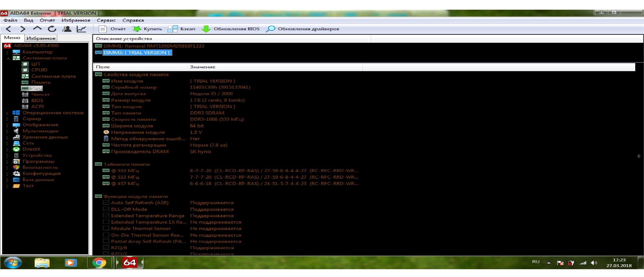Viewport: 644px width, 277px height.
Task: Select Память in the tree
Action: pos(41,82)
